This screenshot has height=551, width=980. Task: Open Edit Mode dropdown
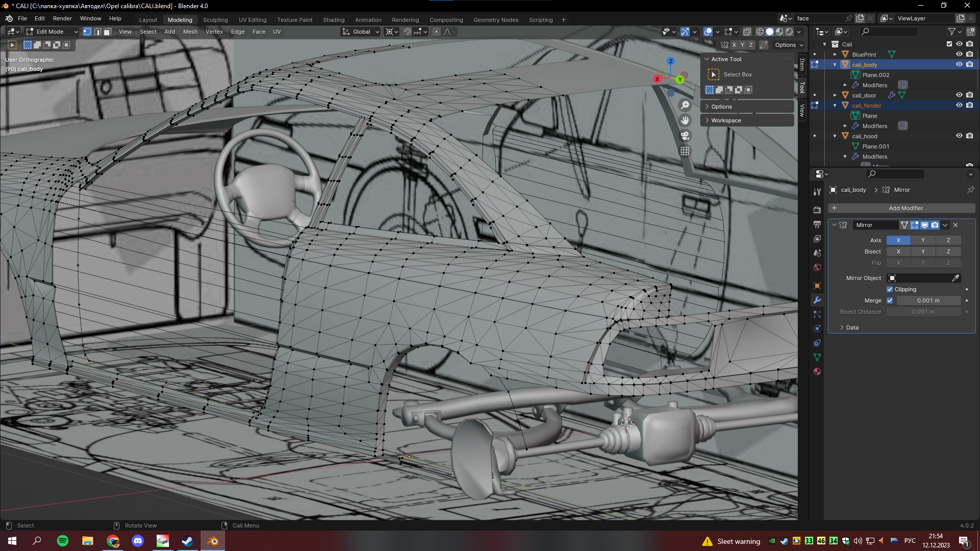(x=52, y=32)
